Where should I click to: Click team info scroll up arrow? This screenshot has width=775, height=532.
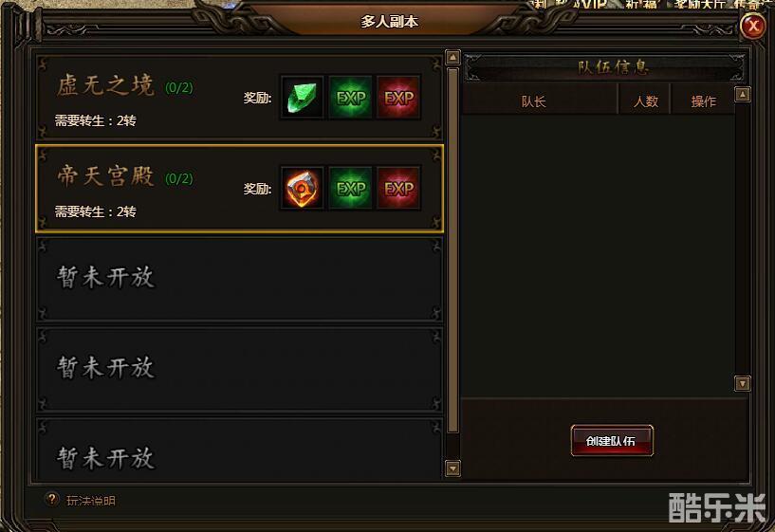(x=743, y=94)
